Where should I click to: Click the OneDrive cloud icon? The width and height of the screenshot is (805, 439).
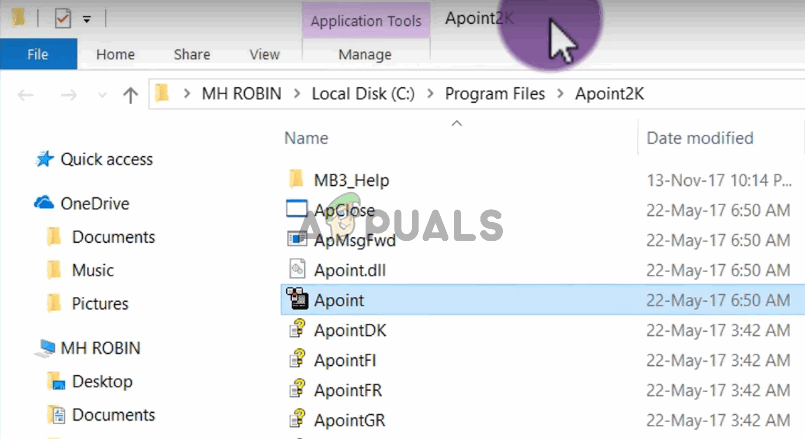44,203
